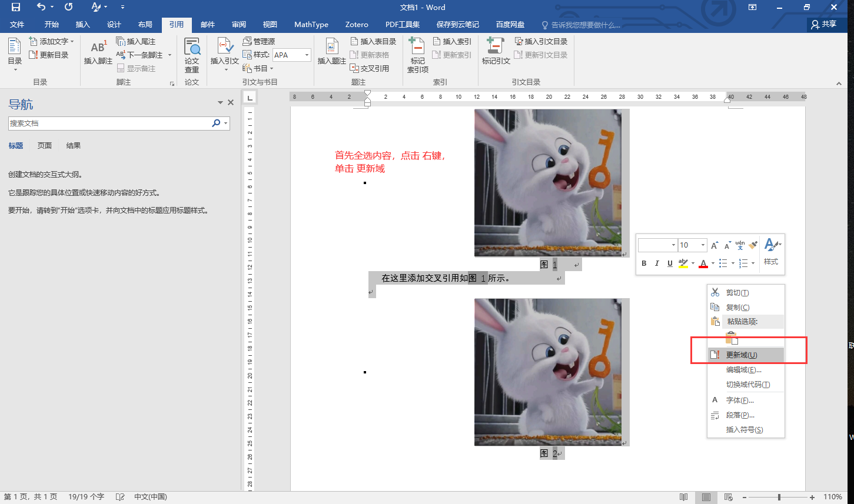Click the 标记索引项 icon

(x=417, y=55)
